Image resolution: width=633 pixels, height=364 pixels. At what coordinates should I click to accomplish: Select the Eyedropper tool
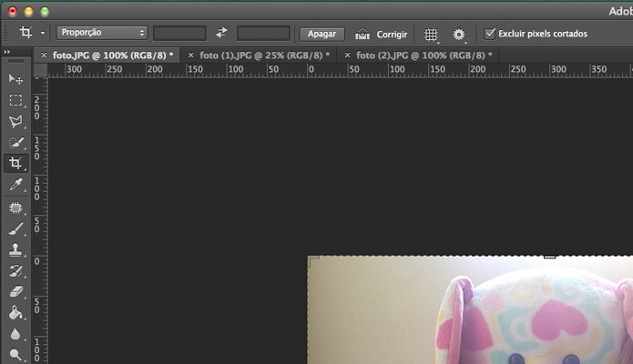tap(15, 185)
